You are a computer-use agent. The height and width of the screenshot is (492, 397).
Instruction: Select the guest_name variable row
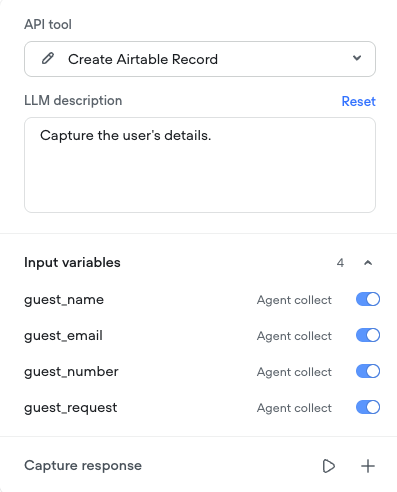(x=202, y=299)
